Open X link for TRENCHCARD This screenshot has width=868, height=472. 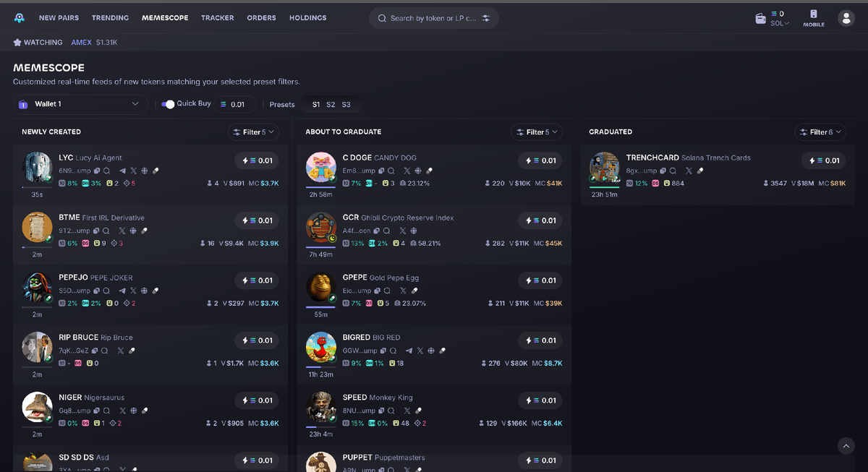click(x=689, y=171)
